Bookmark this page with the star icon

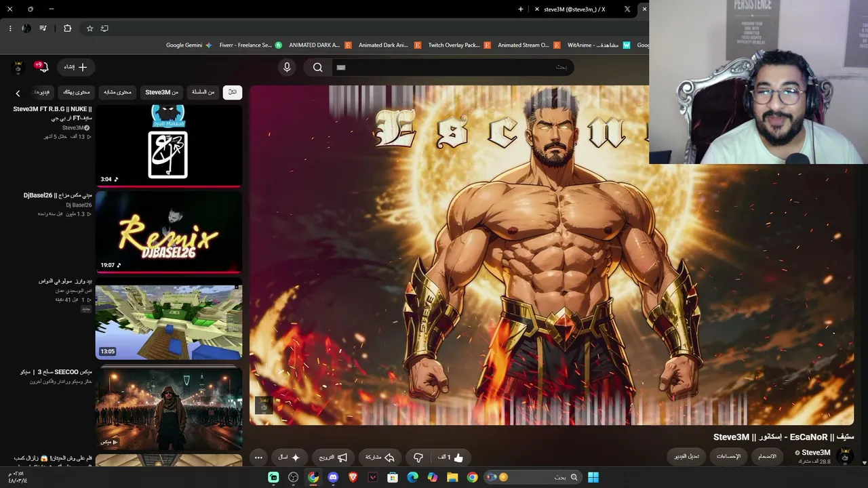point(90,28)
